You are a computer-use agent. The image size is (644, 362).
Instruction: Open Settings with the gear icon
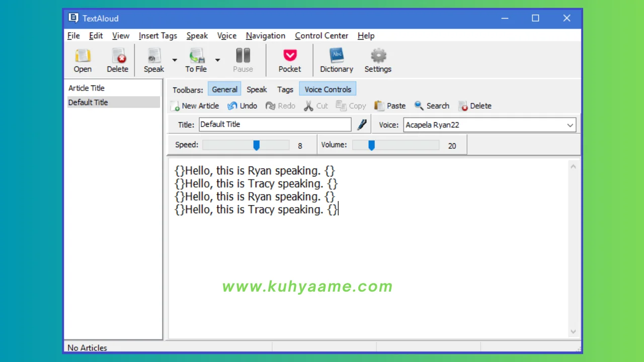click(378, 61)
